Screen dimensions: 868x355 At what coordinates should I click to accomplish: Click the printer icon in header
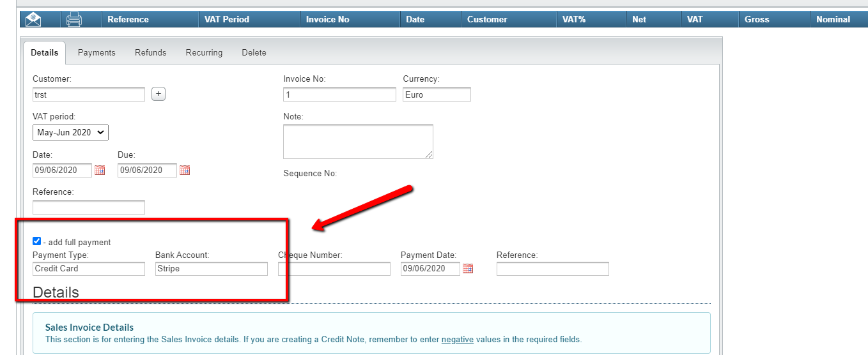point(74,19)
